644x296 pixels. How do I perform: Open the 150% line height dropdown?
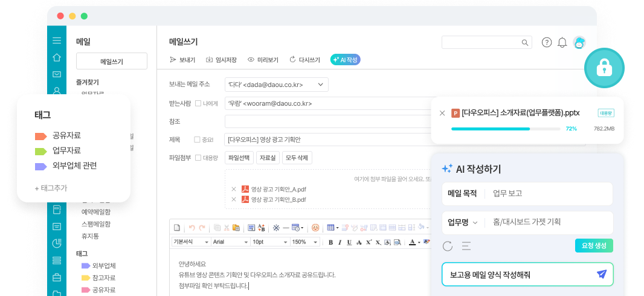[x=305, y=242]
